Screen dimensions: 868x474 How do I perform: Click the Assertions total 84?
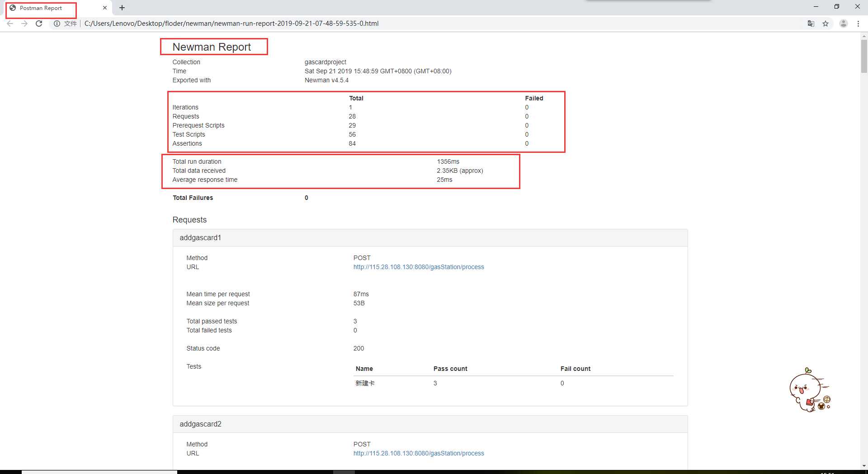click(x=352, y=143)
